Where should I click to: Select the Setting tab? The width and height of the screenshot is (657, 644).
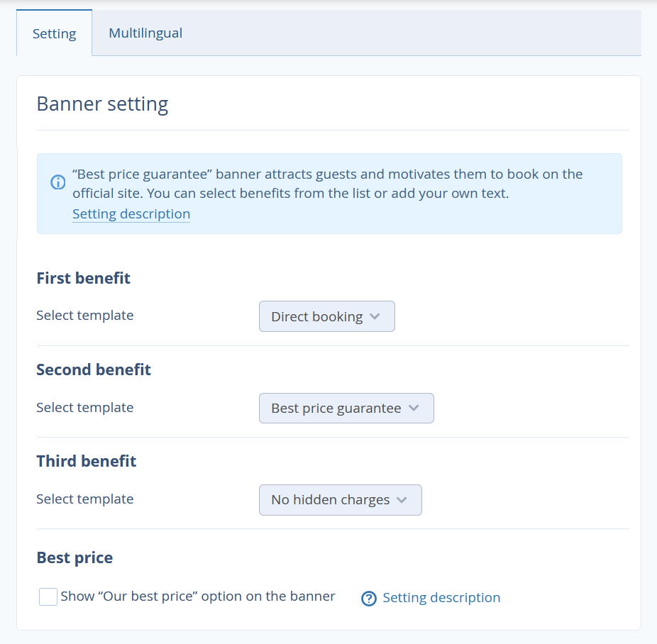55,33
